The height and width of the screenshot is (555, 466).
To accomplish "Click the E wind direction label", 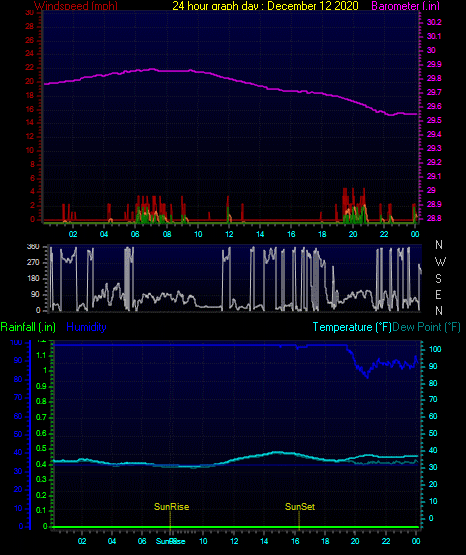I will click(x=438, y=294).
